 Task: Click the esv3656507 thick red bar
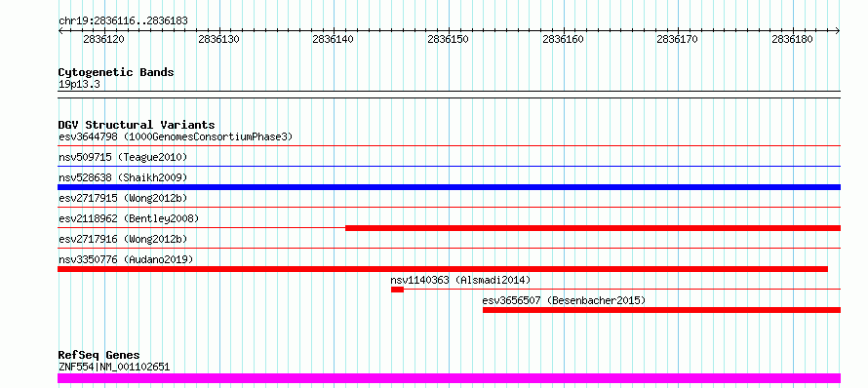pos(661,310)
